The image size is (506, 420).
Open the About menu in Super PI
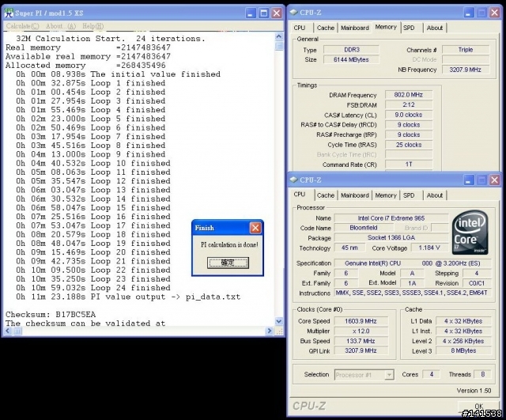[x=61, y=26]
